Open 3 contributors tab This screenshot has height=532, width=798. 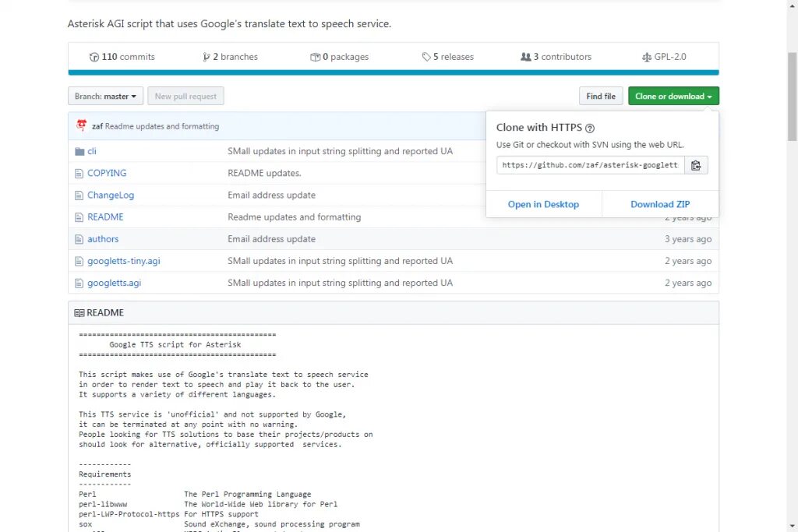[556, 57]
